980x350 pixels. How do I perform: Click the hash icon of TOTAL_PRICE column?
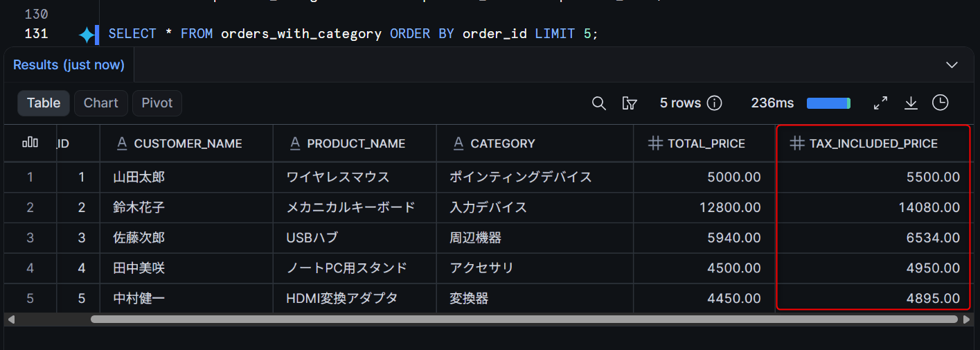pos(655,143)
